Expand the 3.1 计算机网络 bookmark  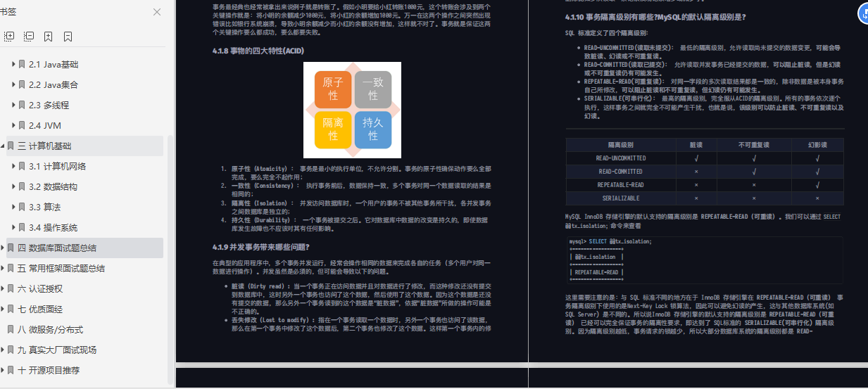click(x=13, y=166)
